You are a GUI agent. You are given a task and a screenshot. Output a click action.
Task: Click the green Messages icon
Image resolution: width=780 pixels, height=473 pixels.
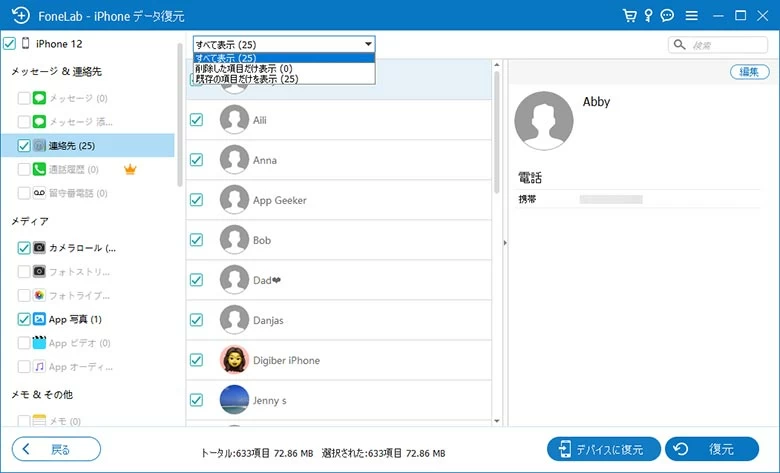pyautogui.click(x=39, y=98)
